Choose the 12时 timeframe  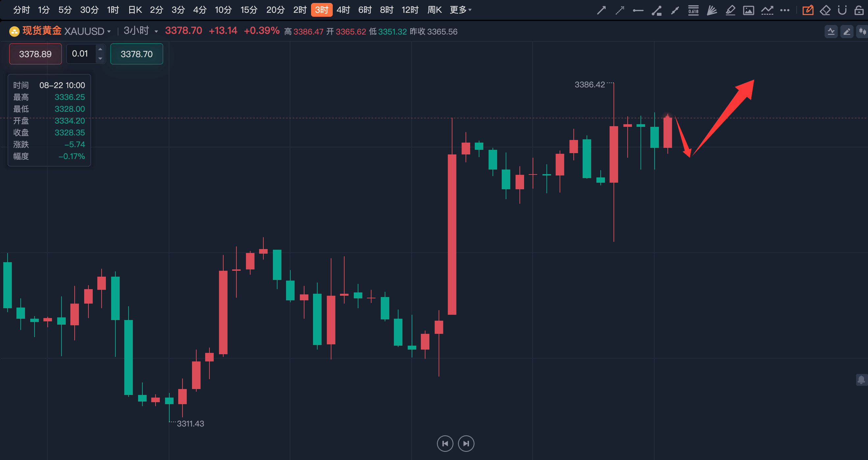410,10
